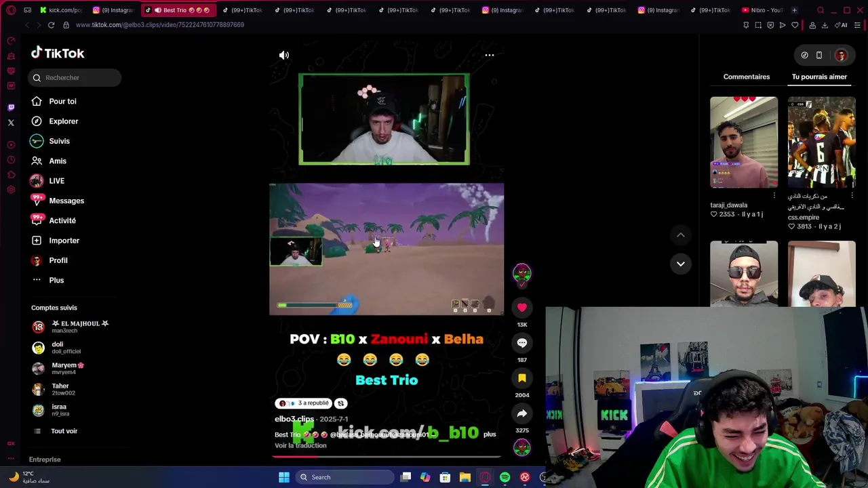This screenshot has height=488, width=868.
Task: Like the video with heart icon
Action: [522, 308]
